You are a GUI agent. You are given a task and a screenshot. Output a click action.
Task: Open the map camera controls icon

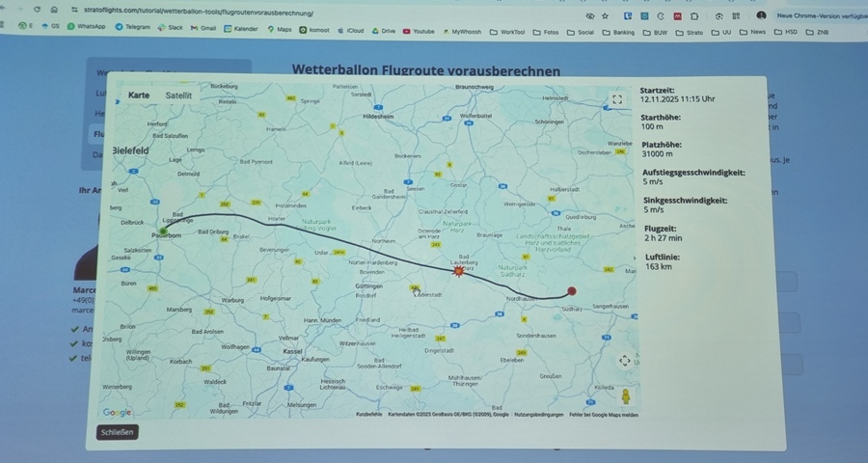(625, 361)
